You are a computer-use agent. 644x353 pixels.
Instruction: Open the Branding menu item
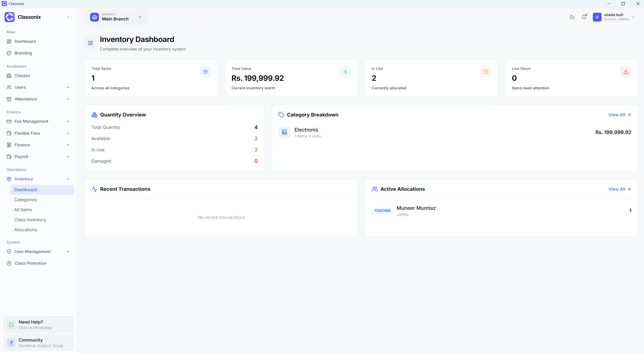pos(38,53)
